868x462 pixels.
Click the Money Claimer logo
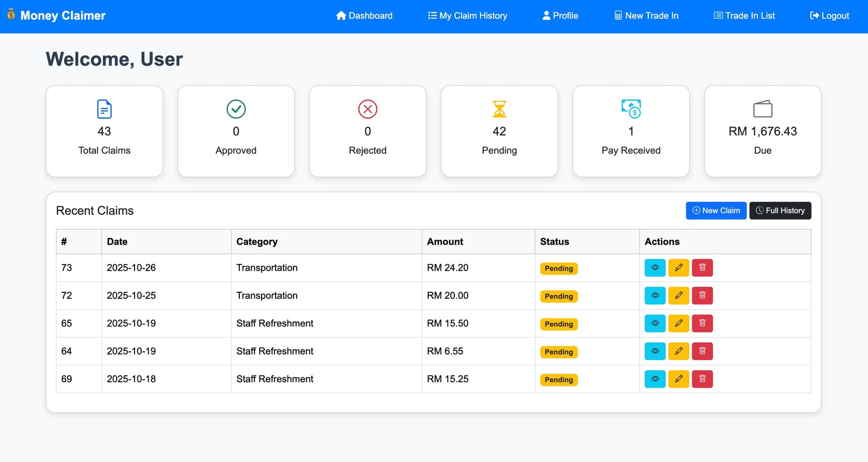pos(56,16)
